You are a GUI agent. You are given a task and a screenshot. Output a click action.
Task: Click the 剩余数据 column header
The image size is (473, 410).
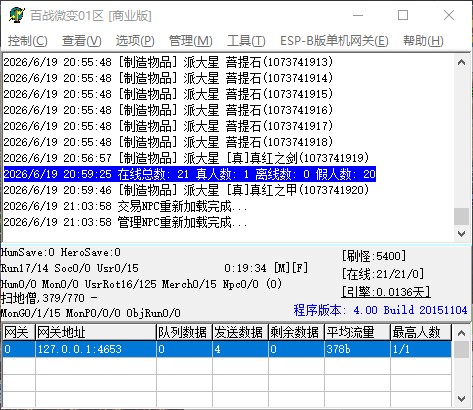click(296, 332)
